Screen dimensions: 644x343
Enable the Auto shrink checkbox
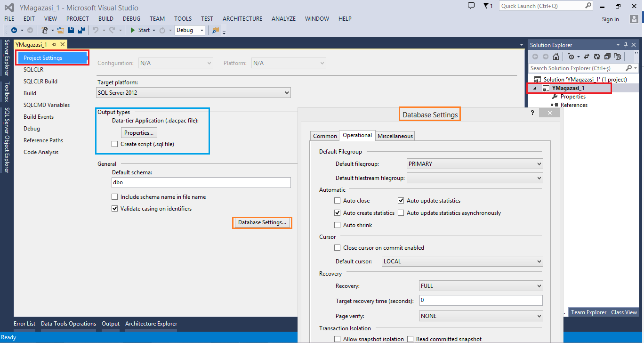(337, 225)
